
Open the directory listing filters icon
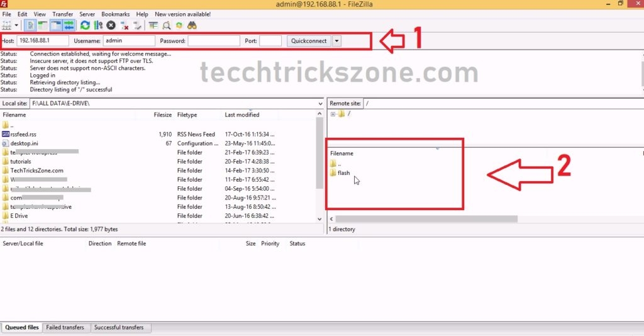[153, 25]
